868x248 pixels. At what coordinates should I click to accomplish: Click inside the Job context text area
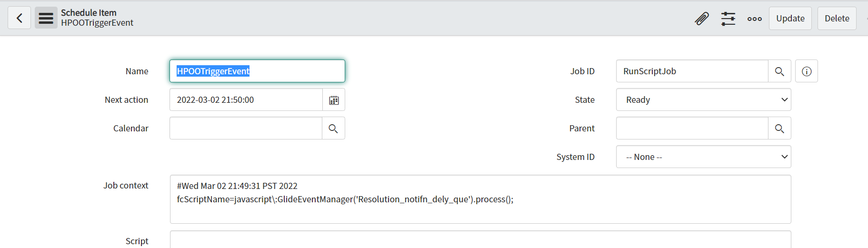[480, 199]
